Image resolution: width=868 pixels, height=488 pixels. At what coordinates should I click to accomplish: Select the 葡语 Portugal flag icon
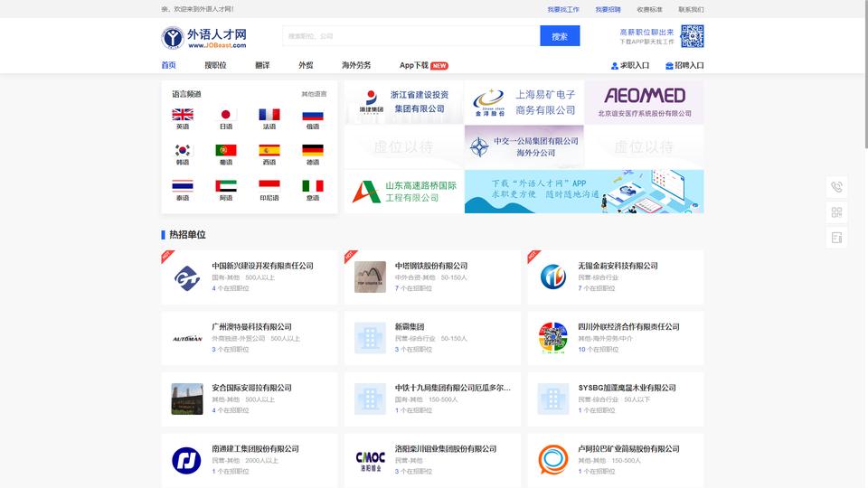(x=226, y=150)
